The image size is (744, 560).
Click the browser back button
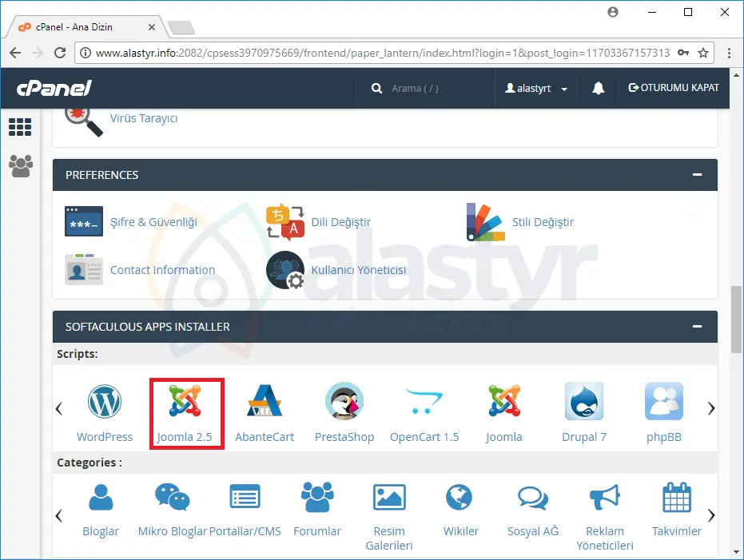tap(15, 53)
